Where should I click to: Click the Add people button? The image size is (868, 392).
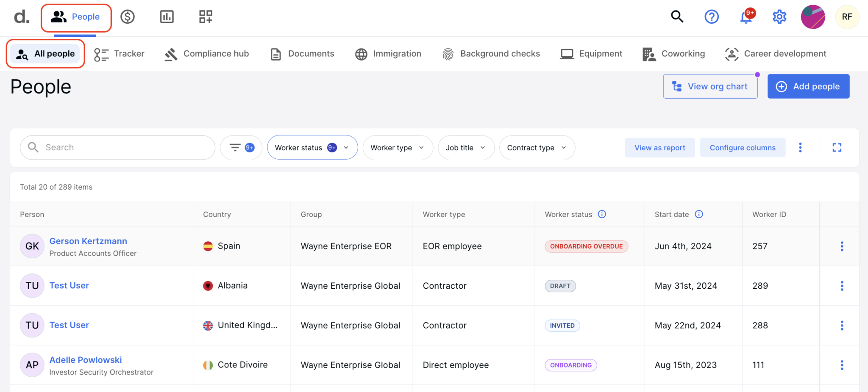pyautogui.click(x=808, y=86)
